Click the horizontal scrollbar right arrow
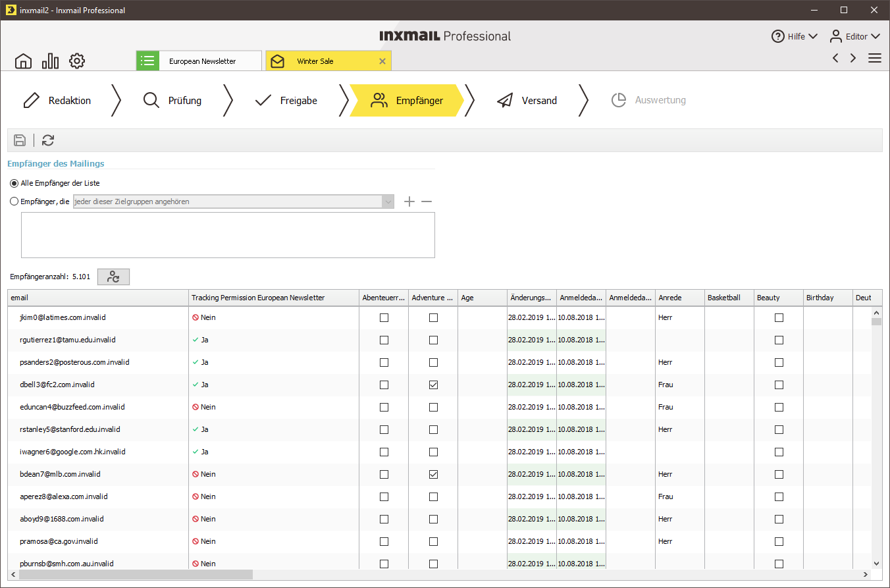Viewport: 890px width, 588px height. [x=866, y=575]
